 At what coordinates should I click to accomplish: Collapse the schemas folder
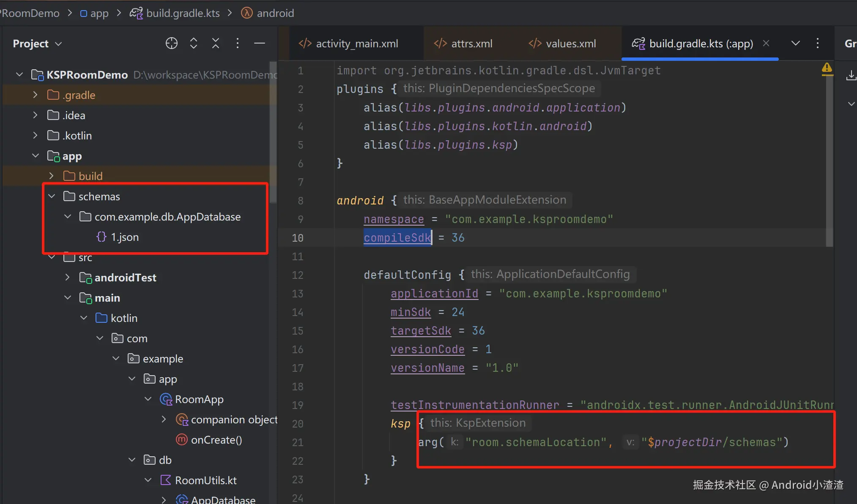(52, 196)
